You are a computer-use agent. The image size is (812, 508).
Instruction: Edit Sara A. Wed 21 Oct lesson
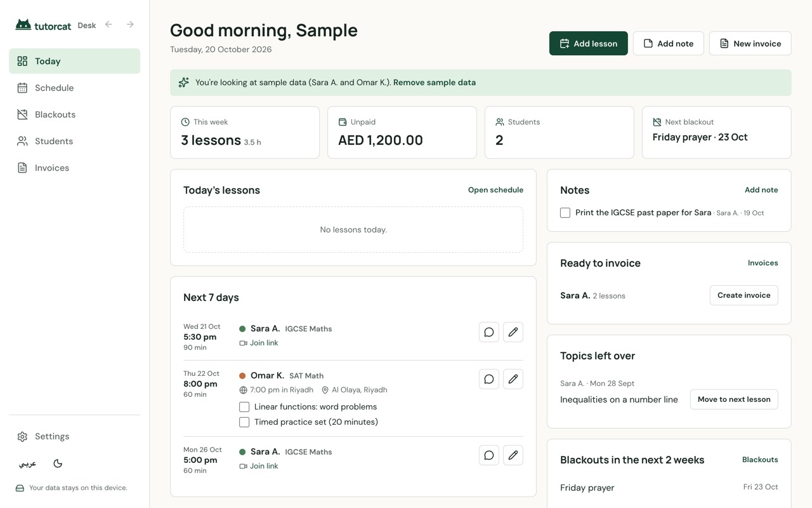(513, 332)
